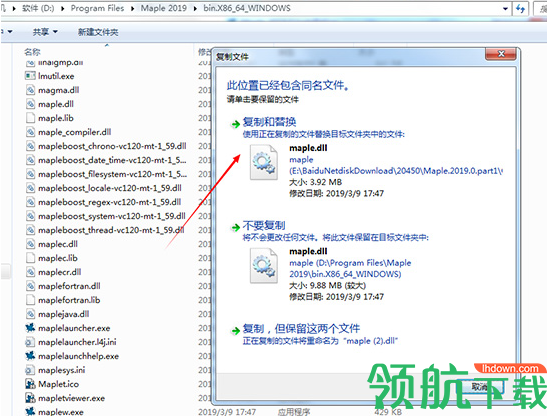Click the maplecr.dll file icon
547x416 pixels.
click(30, 272)
